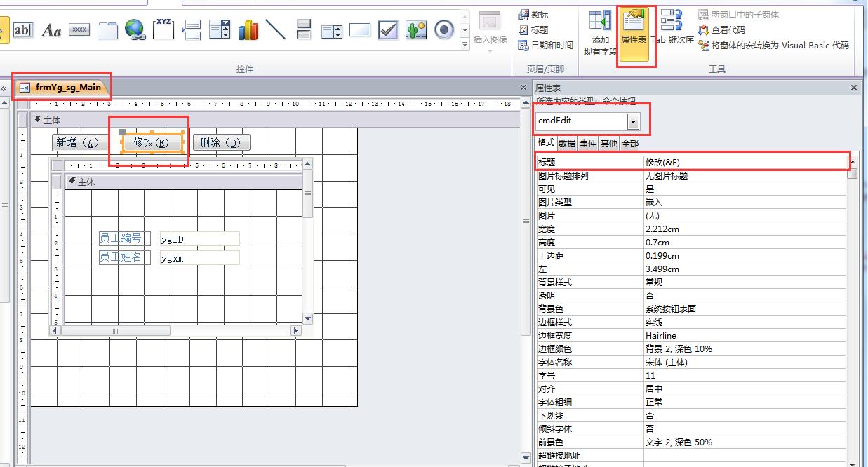Expand the controls gallery More arrow
This screenshot has width=868, height=467.
coord(465,45)
